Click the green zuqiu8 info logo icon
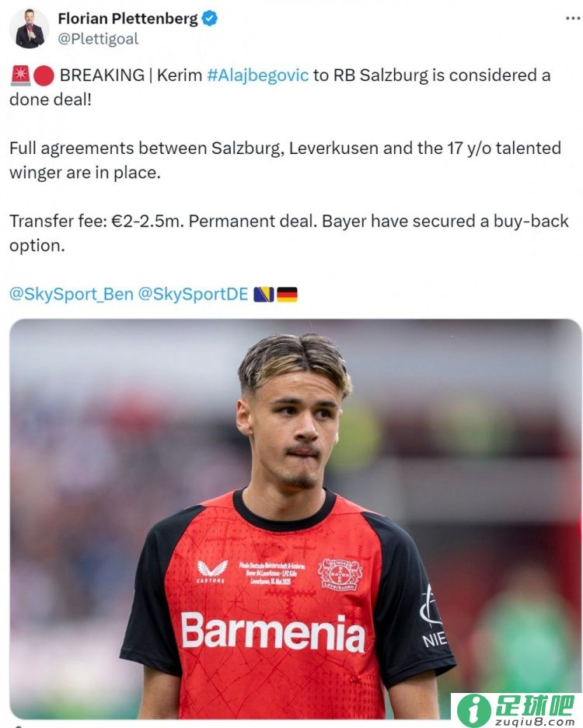The image size is (583, 728). click(x=473, y=710)
